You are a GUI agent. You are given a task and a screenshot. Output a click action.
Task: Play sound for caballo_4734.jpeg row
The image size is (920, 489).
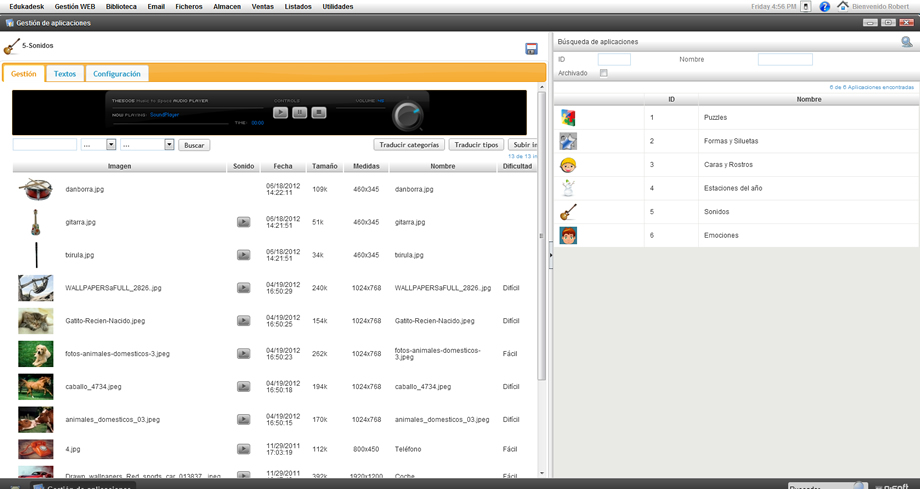(x=243, y=386)
